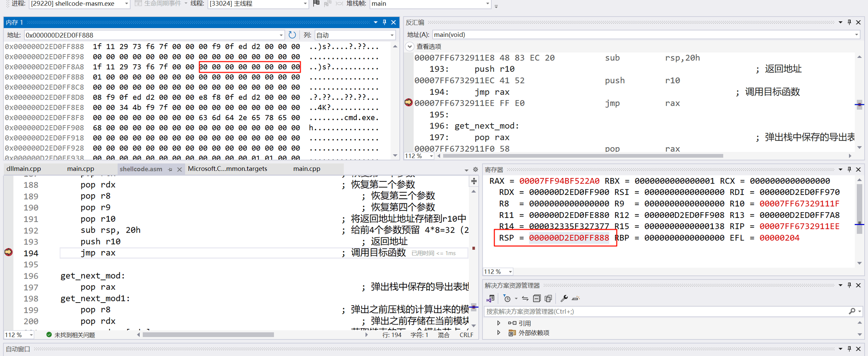Click the editor tab settings gear icon
The width and height of the screenshot is (868, 356).
click(475, 169)
